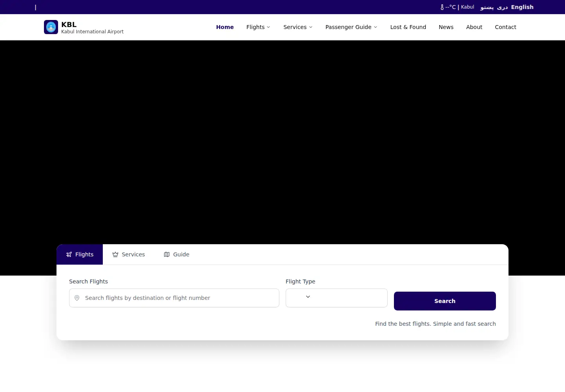Click 'Find the best flights' tagline text
565x392 pixels.
[436, 324]
